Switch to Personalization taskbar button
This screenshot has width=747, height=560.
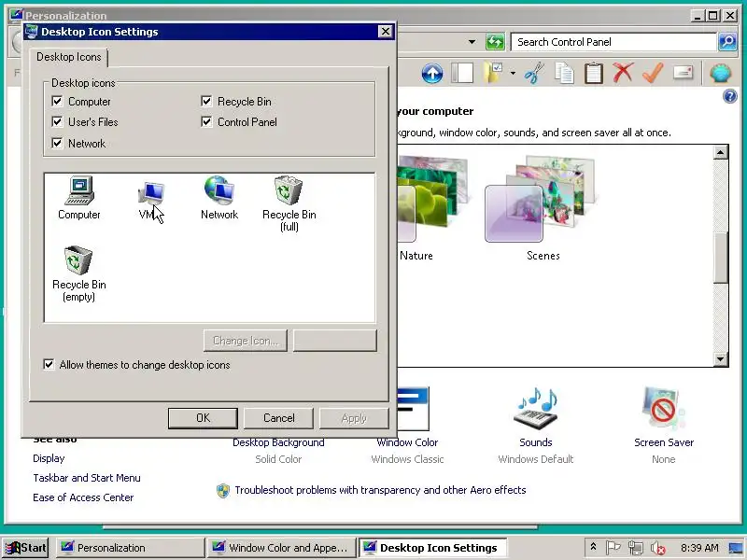130,548
